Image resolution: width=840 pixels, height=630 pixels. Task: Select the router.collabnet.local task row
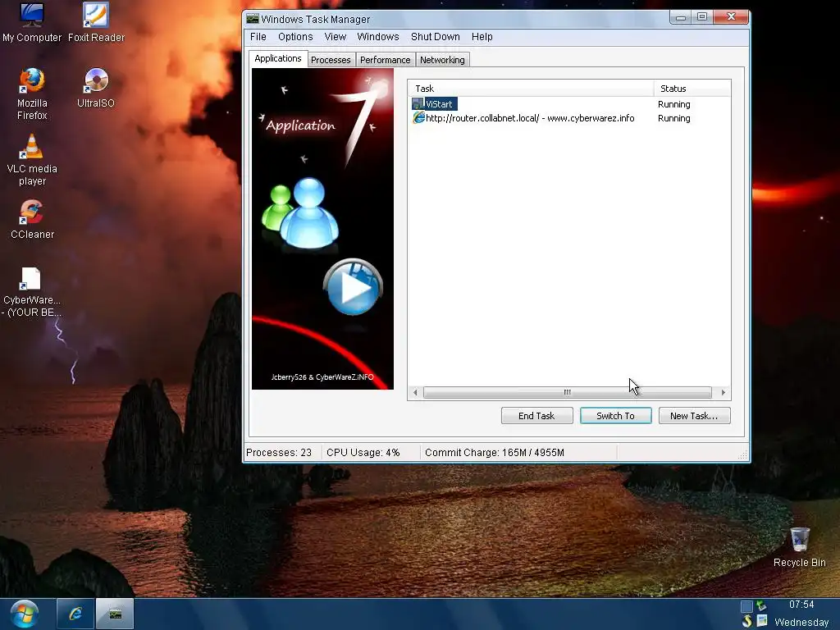[569, 118]
